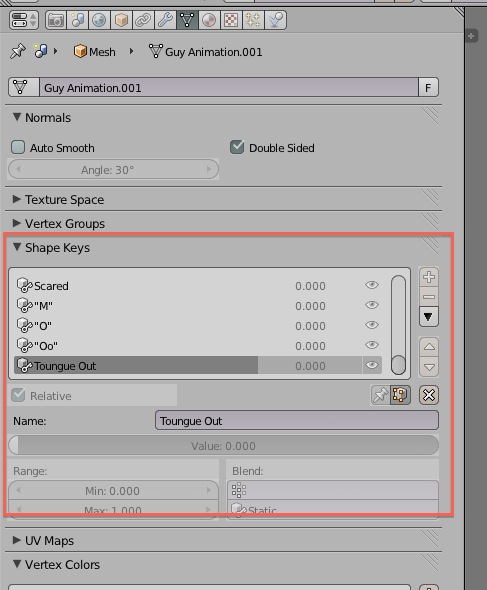Clear shape key weights with X button
Screen dimensions: 487x590
429,395
